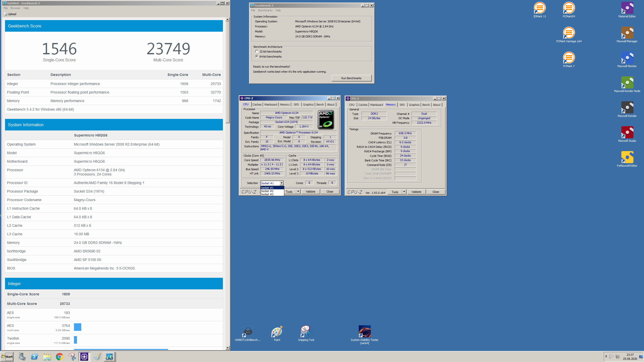This screenshot has height=362, width=644.
Task: Open the PCMark04 desktop shortcut
Action: coord(569,10)
